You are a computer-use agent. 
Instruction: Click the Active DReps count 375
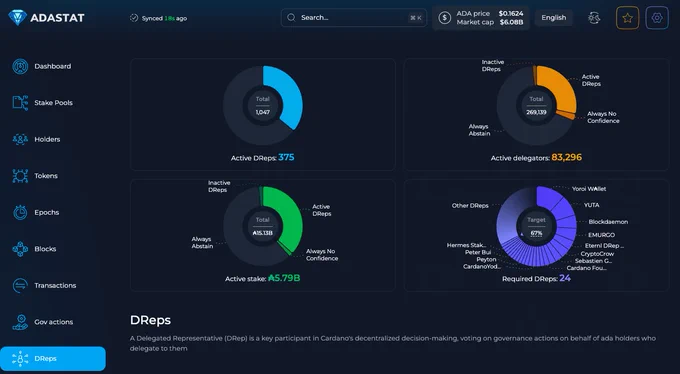point(286,157)
